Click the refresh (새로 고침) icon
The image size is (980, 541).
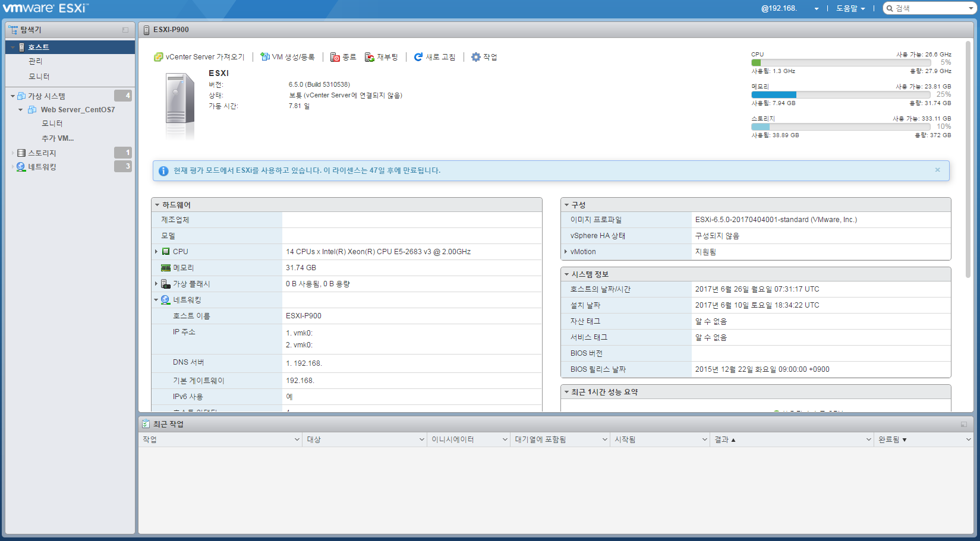click(x=418, y=57)
